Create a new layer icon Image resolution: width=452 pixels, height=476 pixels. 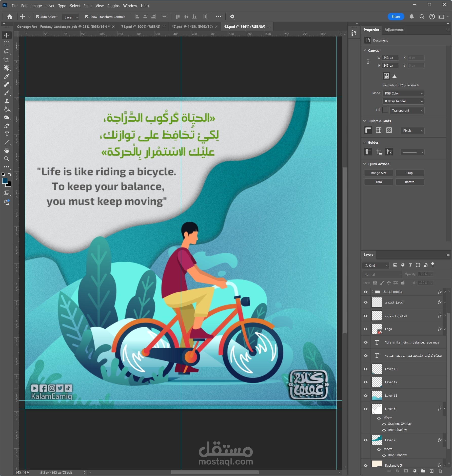point(431,471)
